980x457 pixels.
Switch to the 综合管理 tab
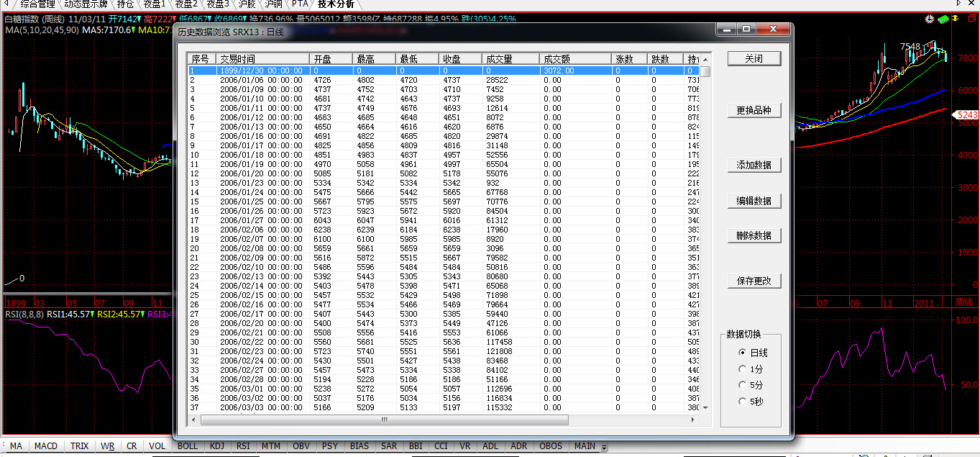(x=36, y=4)
